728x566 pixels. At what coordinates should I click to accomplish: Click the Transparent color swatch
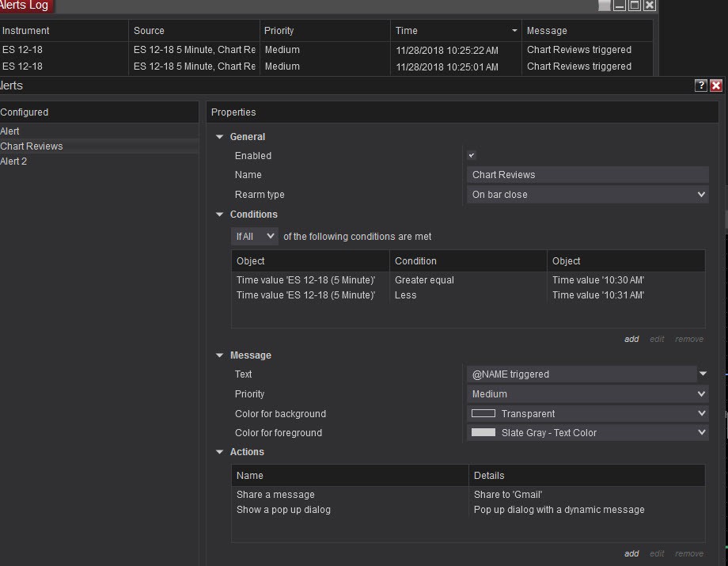[483, 413]
